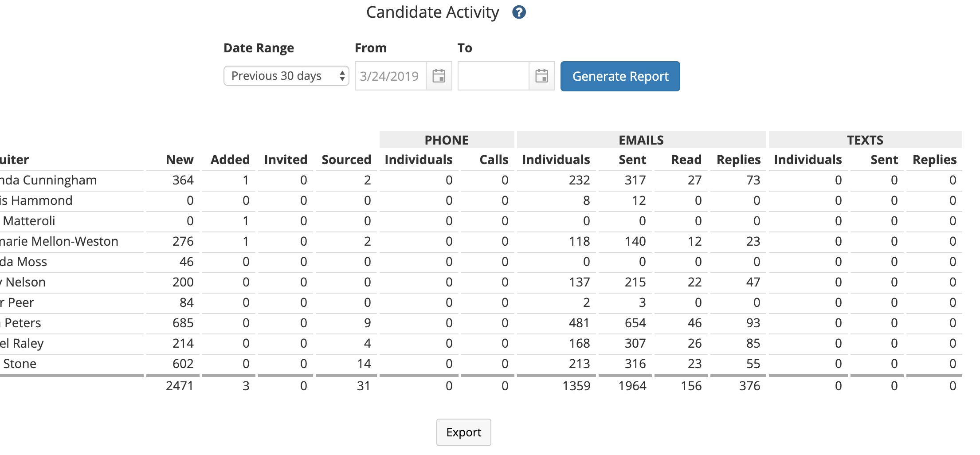Viewport: 980px width, 455px height.
Task: Click the PHONE group header
Action: (x=447, y=140)
